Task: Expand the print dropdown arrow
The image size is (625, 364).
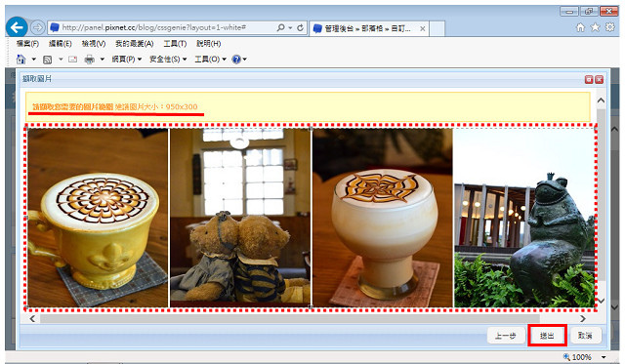Action: point(103,60)
